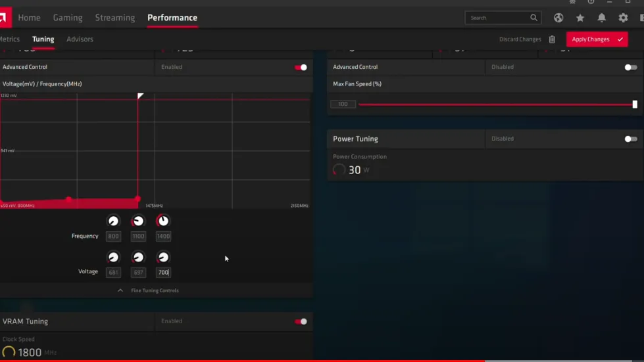The width and height of the screenshot is (644, 362).
Task: Click the 681 voltage dial knob
Action: [x=113, y=257]
